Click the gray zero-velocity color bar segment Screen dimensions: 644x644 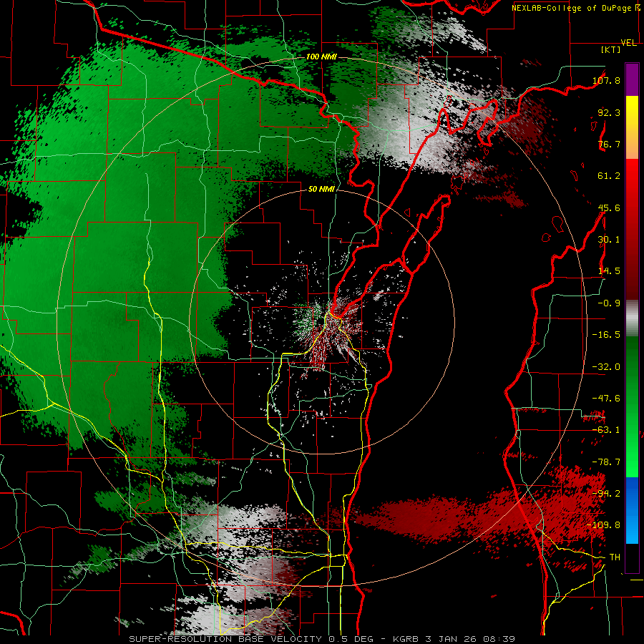click(632, 318)
